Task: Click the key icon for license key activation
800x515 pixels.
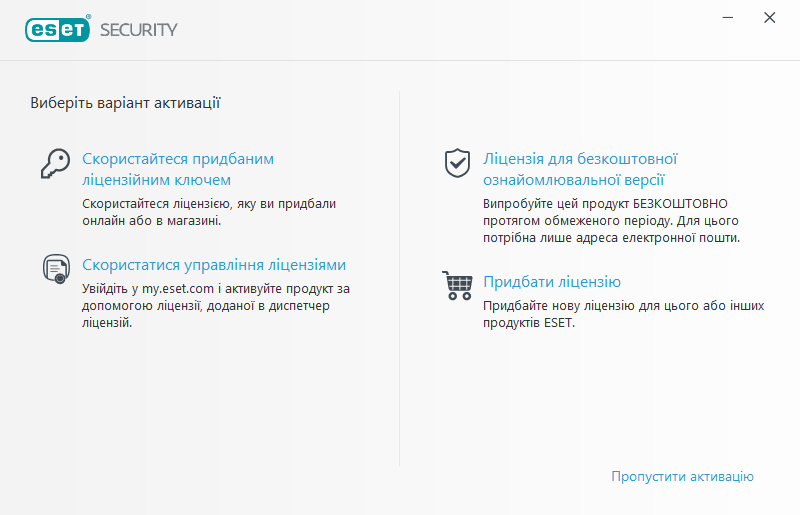Action: 55,163
